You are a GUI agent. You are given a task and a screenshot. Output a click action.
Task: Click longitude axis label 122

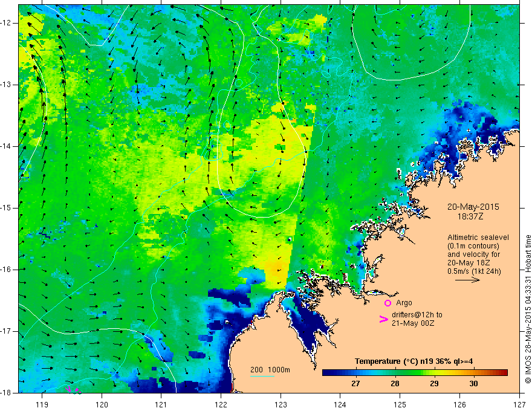point(221,404)
